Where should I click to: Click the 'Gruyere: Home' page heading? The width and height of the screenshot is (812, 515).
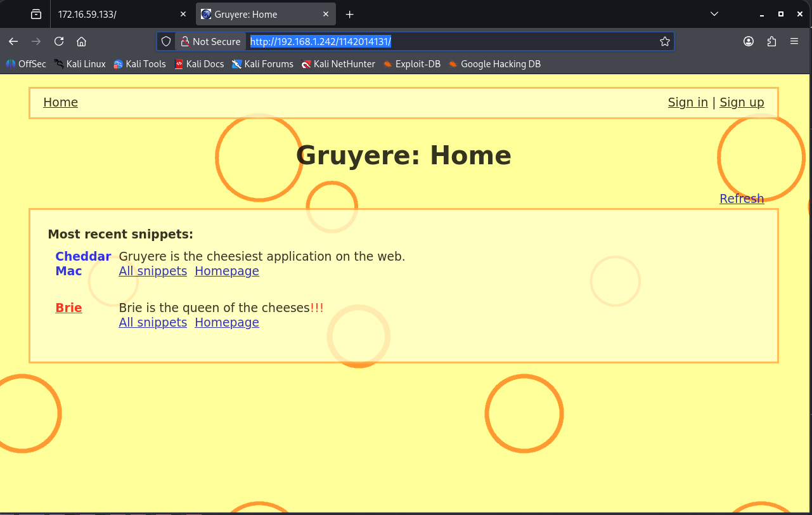(404, 155)
